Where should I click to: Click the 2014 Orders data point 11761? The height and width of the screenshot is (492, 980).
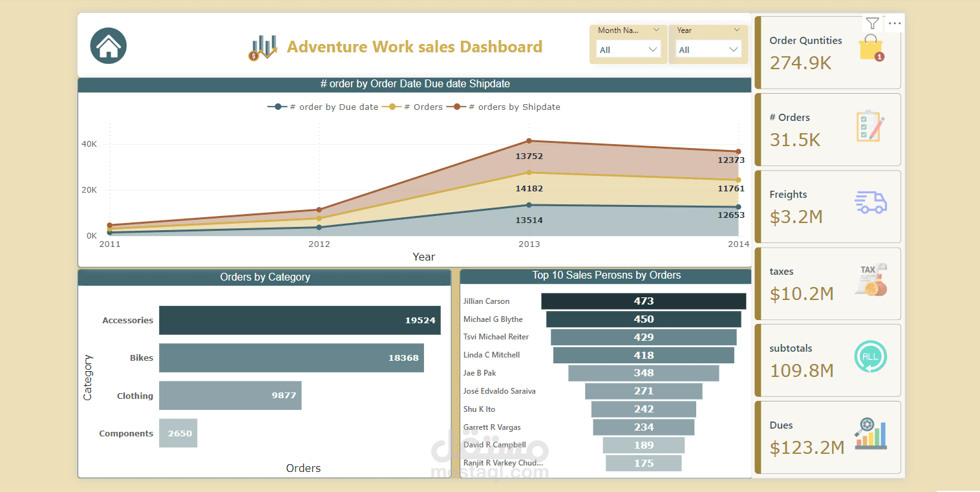[738, 180]
